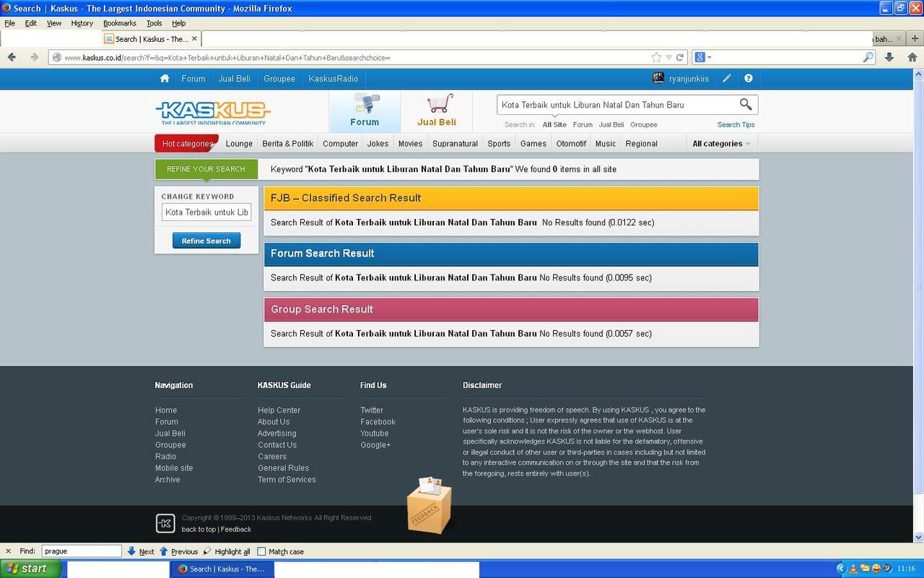Select All Site search filter
Image resolution: width=924 pixels, height=578 pixels.
[554, 125]
